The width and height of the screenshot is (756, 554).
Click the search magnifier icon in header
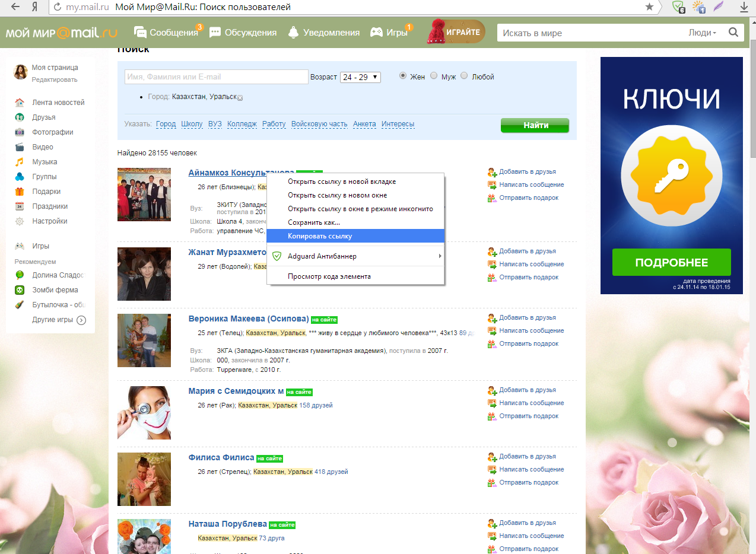point(733,33)
